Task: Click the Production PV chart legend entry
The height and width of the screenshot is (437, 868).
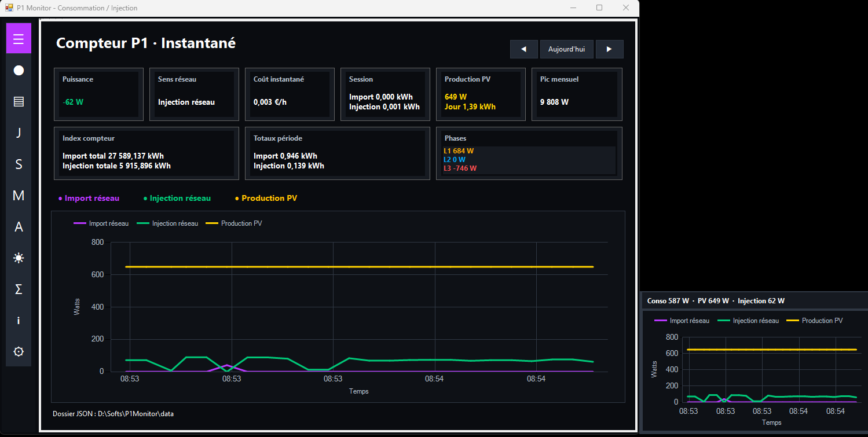Action: click(234, 223)
